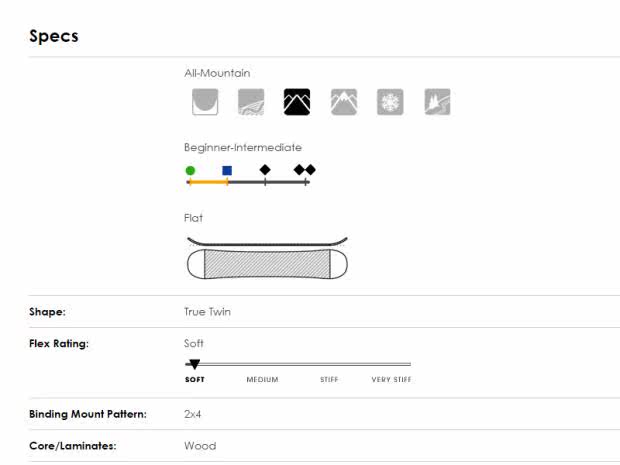Click the double black diamond marker
Image resolution: width=620 pixels, height=465 pixels.
[x=305, y=170]
